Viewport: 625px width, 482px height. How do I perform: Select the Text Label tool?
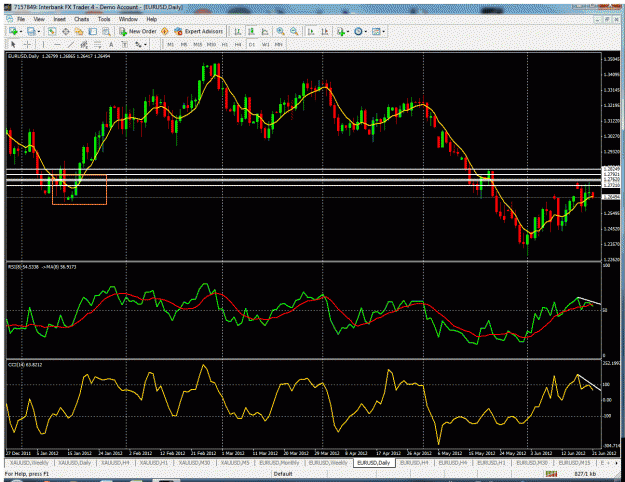(125, 44)
